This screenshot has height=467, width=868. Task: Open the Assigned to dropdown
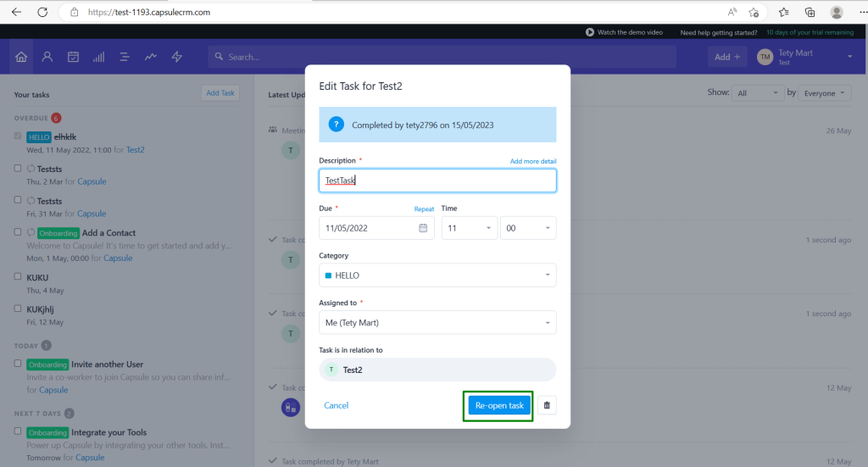(x=437, y=323)
